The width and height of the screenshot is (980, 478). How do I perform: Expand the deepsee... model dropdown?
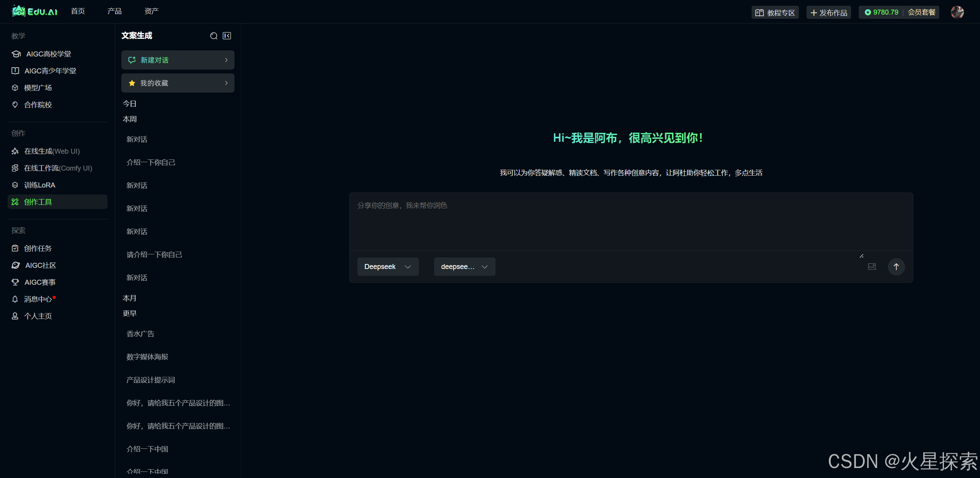click(464, 267)
